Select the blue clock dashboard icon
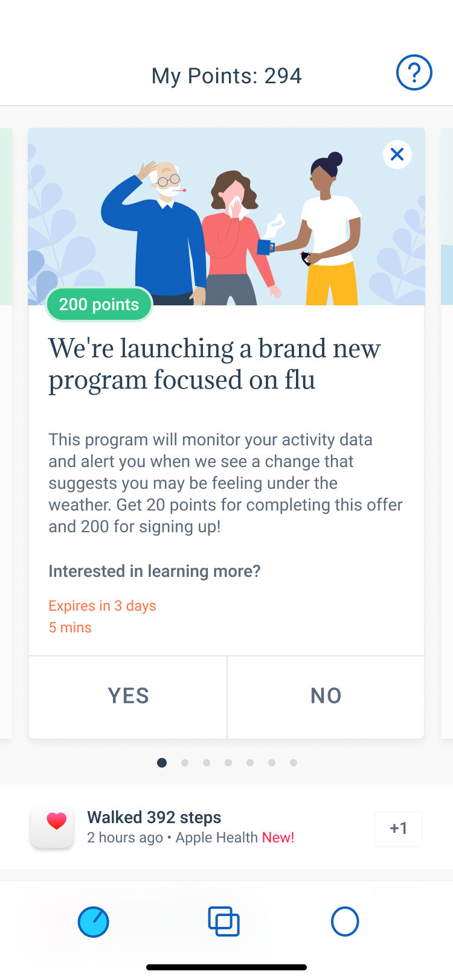The width and height of the screenshot is (453, 980). click(94, 921)
